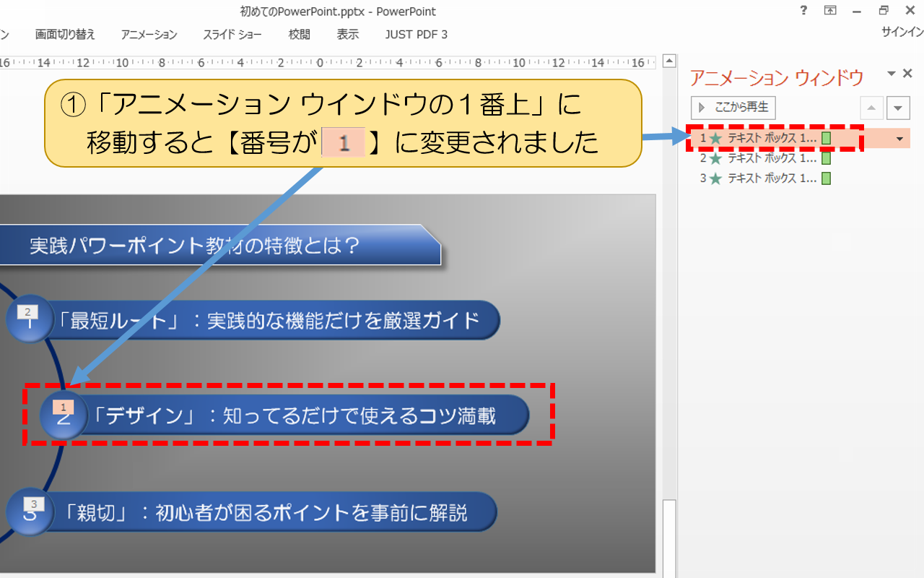
Task: Open the アニメーション ribbon tab
Action: point(149,34)
